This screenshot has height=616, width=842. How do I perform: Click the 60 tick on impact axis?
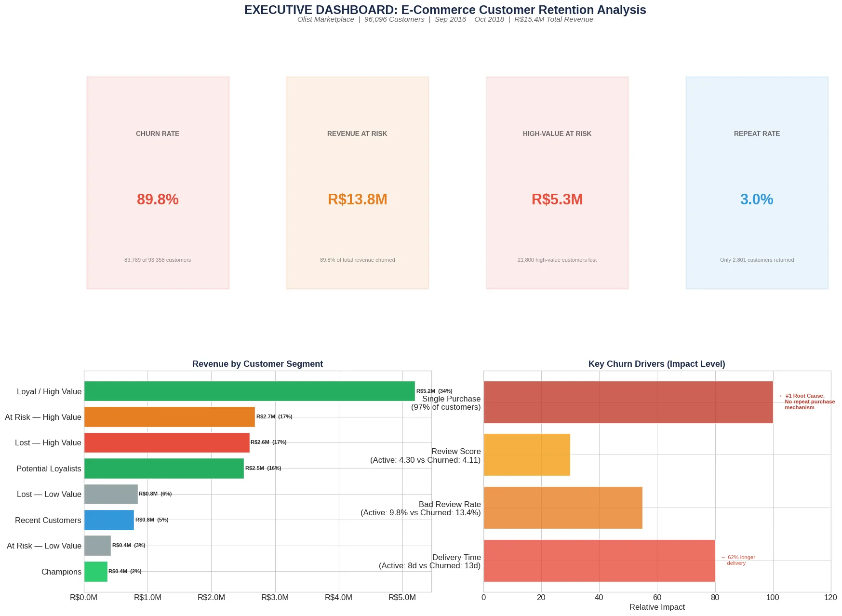point(657,598)
